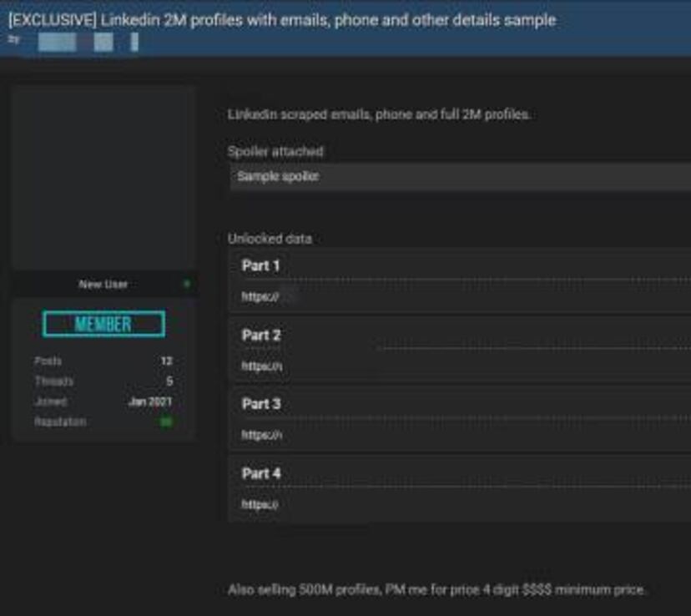691x616 pixels.
Task: Click the green Reputation score badge
Action: click(x=166, y=422)
